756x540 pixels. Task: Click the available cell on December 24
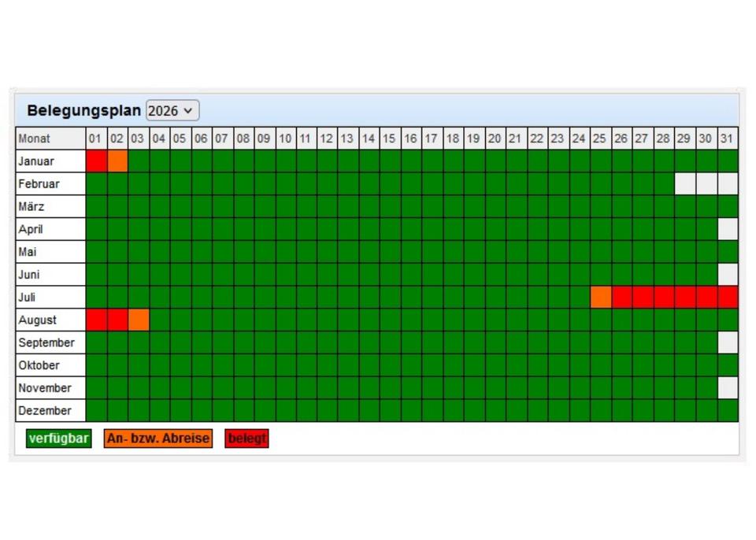click(579, 411)
